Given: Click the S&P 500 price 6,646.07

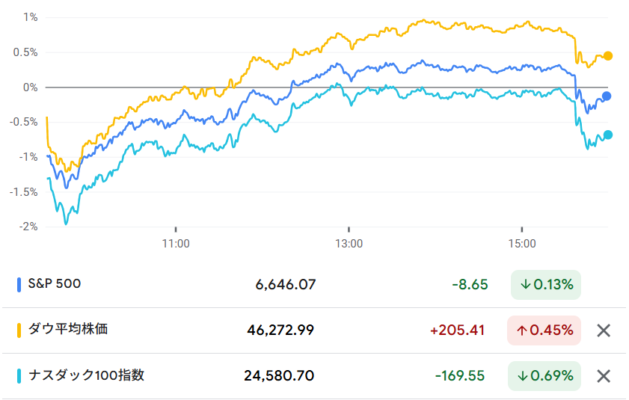Looking at the screenshot, I should click(x=286, y=284).
